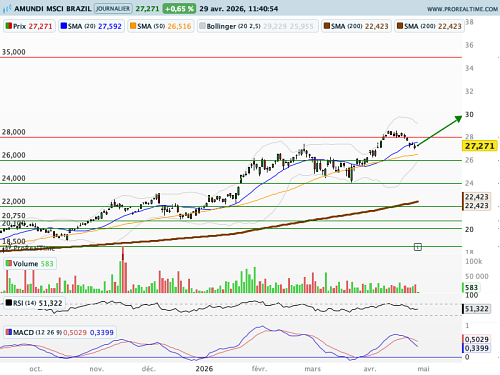Viewport: 500px width, 375px height.
Task: Click the 22,000 support level label
Action: 14,201
